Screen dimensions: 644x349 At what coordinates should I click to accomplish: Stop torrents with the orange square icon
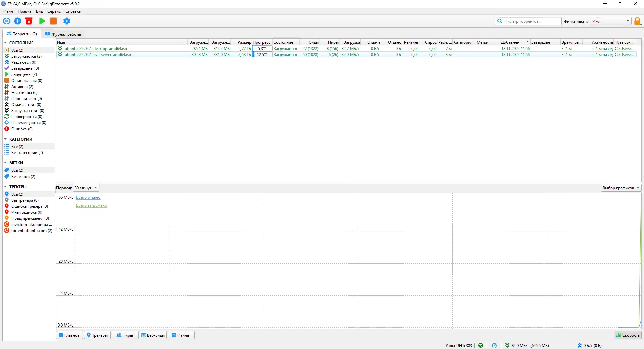(x=53, y=21)
